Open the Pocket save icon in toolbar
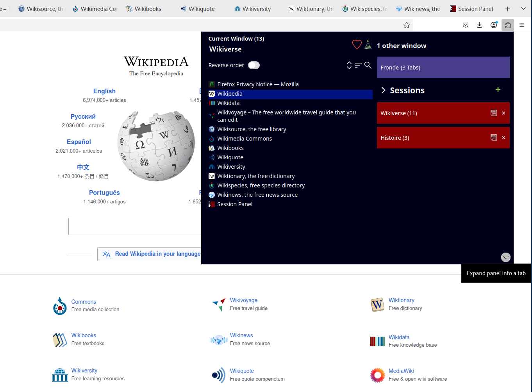 [466, 25]
